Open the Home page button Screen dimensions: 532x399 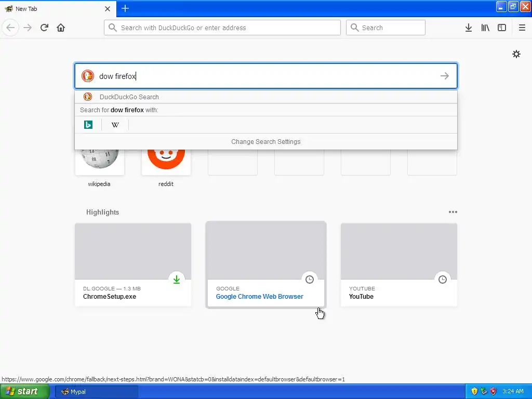(x=61, y=28)
